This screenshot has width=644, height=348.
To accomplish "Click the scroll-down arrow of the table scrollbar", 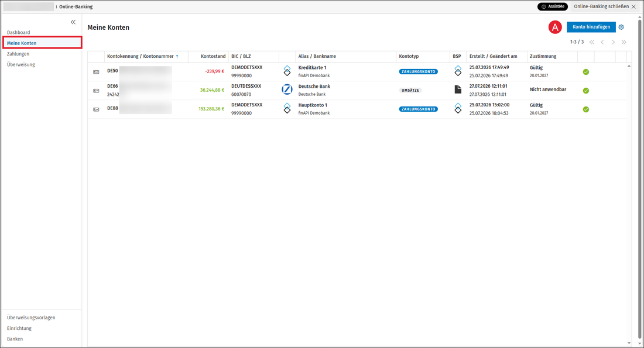I will 629,343.
